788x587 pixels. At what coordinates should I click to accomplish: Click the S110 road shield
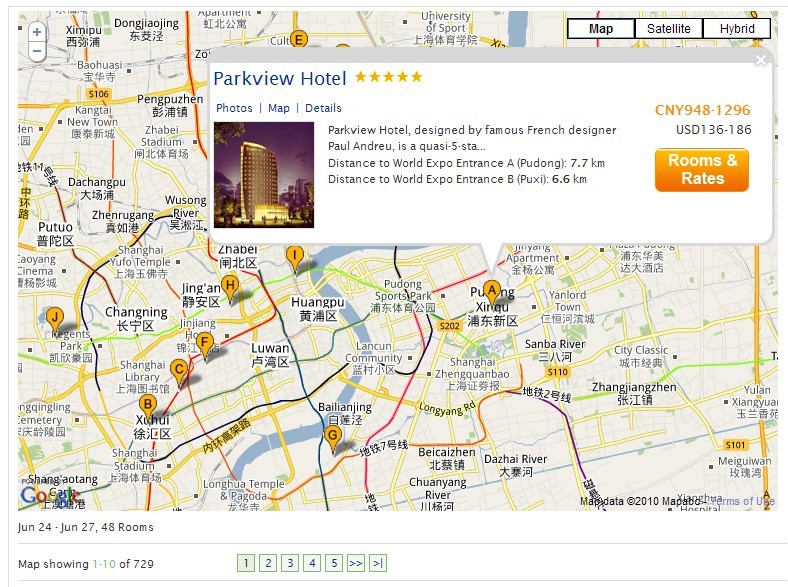point(557,372)
